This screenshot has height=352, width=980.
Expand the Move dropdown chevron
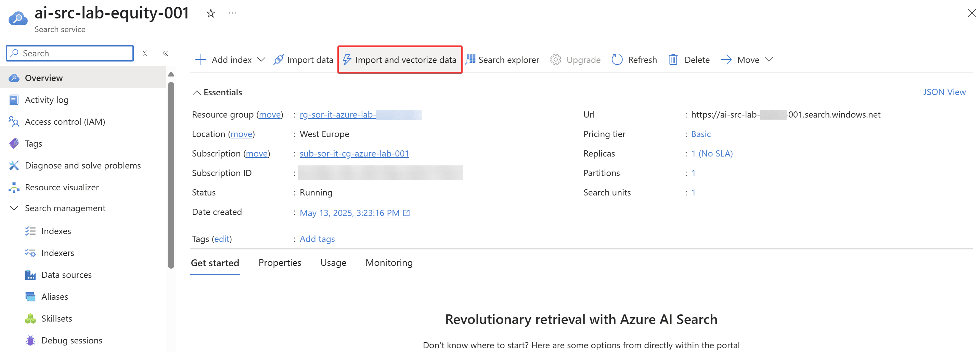click(x=769, y=60)
